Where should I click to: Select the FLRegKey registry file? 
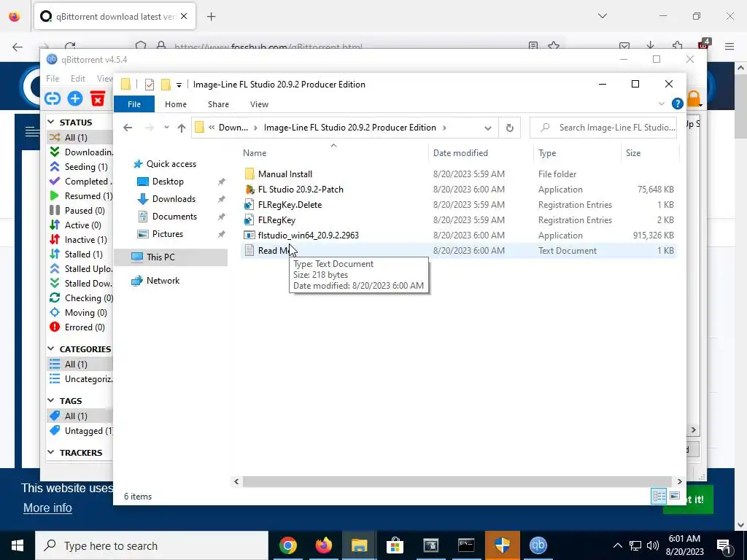[276, 219]
